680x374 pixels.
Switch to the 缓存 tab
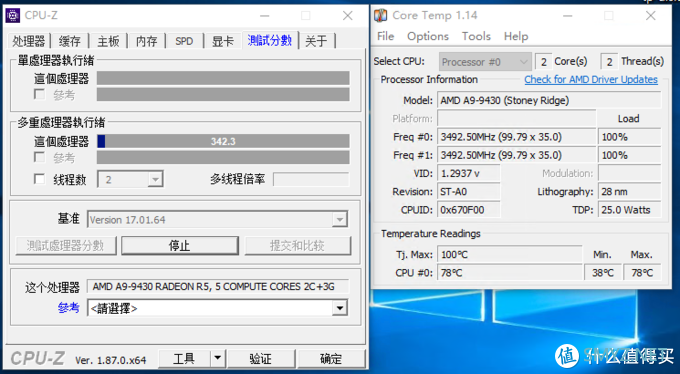coord(69,41)
